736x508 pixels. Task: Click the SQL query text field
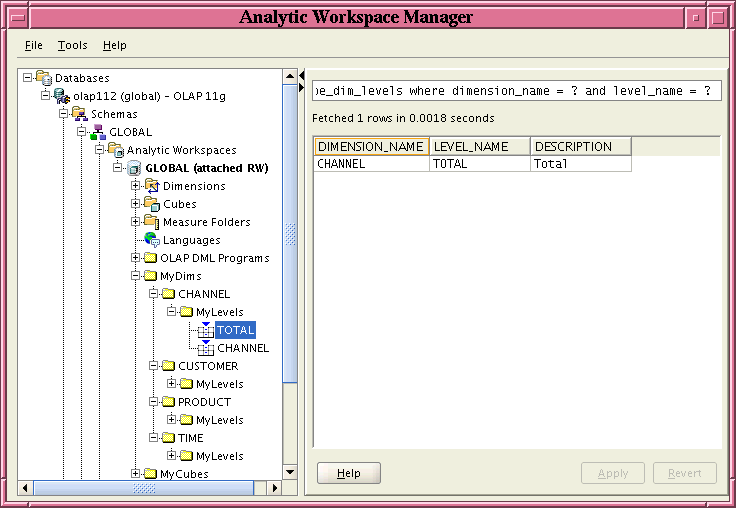pyautogui.click(x=516, y=91)
